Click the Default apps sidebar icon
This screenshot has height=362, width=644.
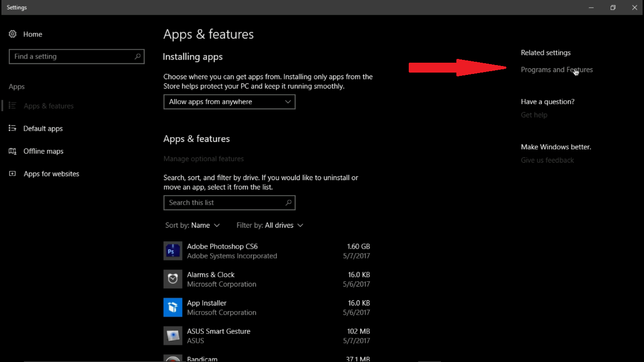coord(13,128)
